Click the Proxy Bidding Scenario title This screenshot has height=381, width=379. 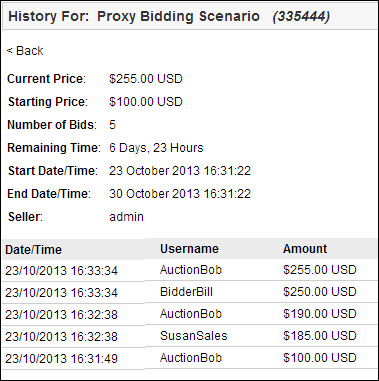click(178, 16)
